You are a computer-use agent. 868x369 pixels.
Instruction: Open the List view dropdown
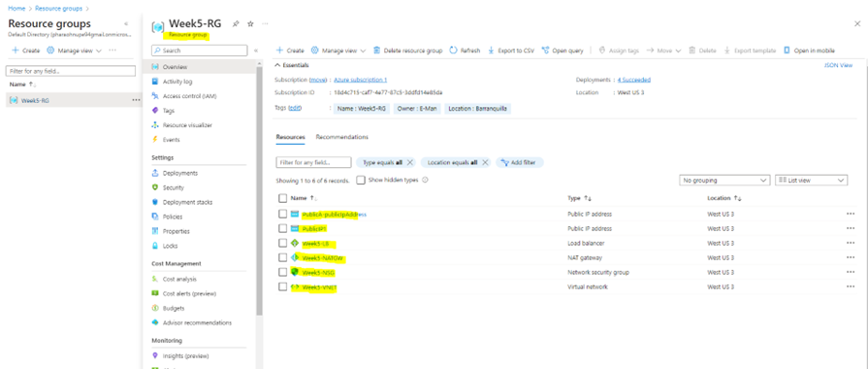[812, 181]
